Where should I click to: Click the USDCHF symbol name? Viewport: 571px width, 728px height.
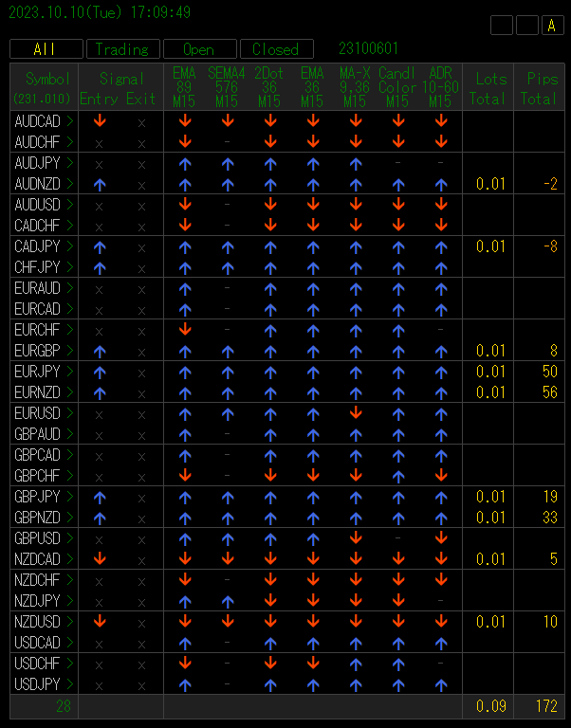[x=37, y=664]
